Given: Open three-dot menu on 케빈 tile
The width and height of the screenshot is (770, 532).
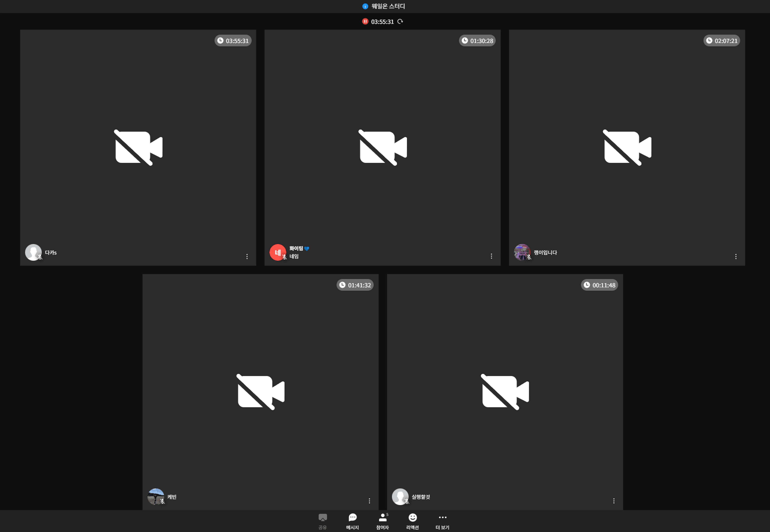Looking at the screenshot, I should pyautogui.click(x=369, y=501).
